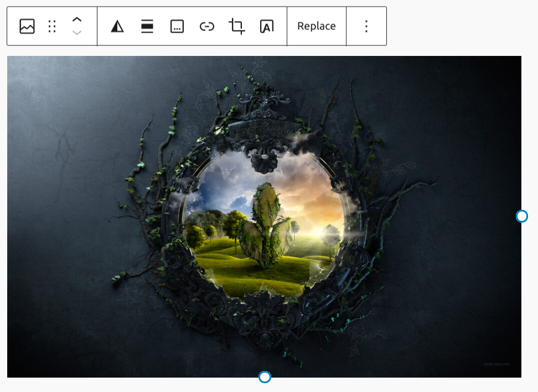
Task: Move the image block up
Action: [x=77, y=20]
